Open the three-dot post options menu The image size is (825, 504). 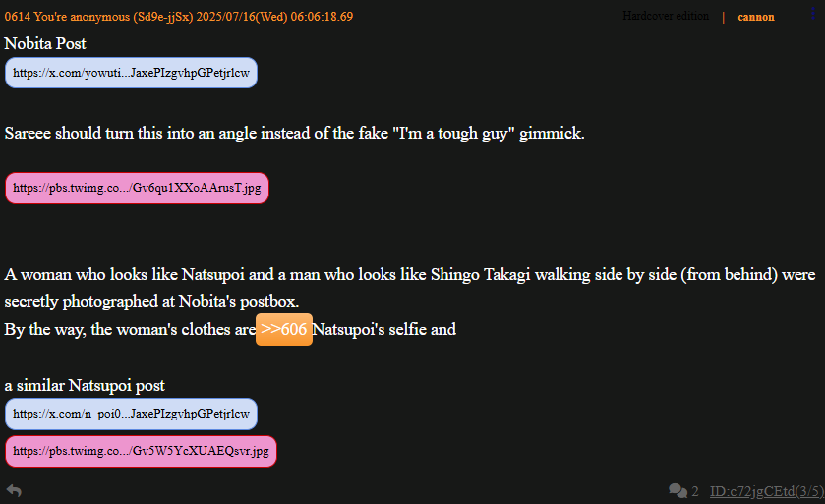pyautogui.click(x=813, y=14)
